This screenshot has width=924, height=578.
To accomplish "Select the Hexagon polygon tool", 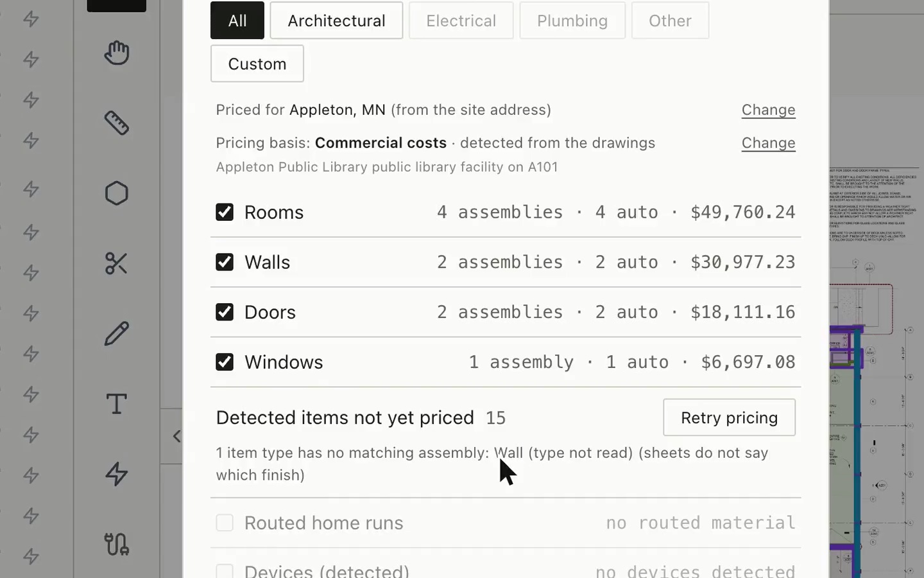I will pyautogui.click(x=116, y=193).
